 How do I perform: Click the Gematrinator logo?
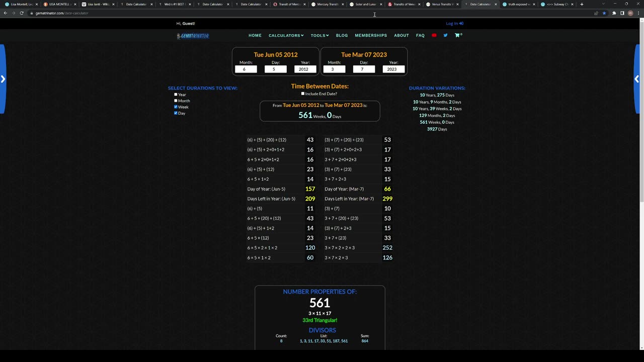tap(193, 36)
